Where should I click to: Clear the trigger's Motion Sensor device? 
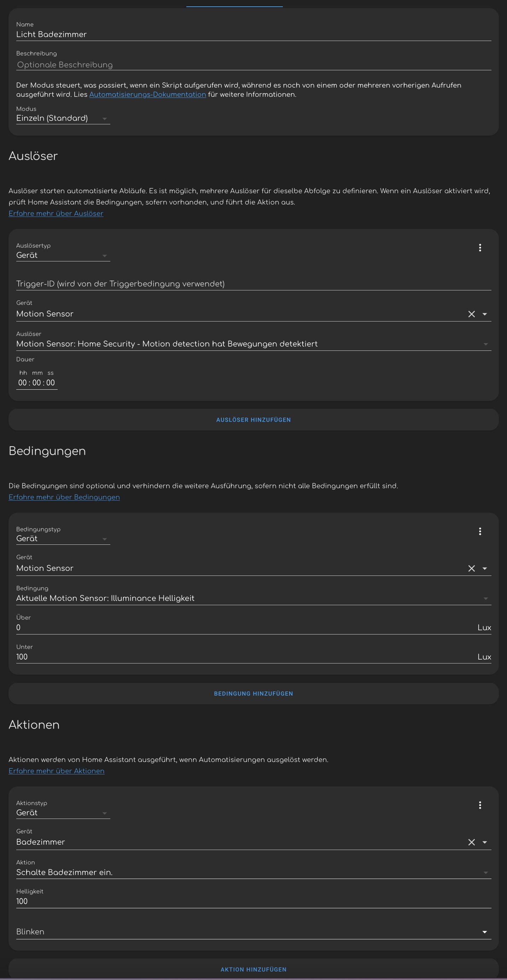click(x=471, y=314)
